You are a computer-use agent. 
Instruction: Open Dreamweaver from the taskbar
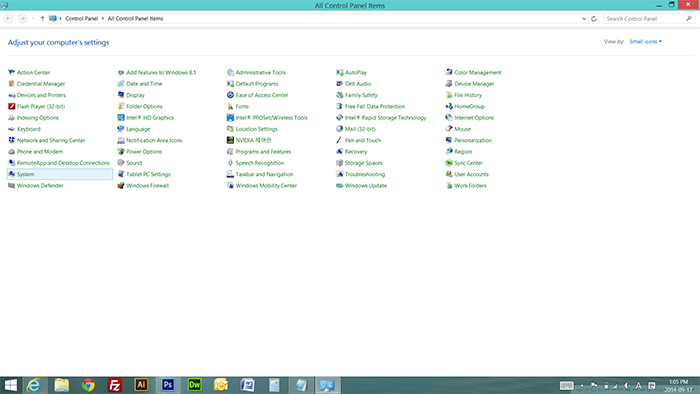(195, 385)
